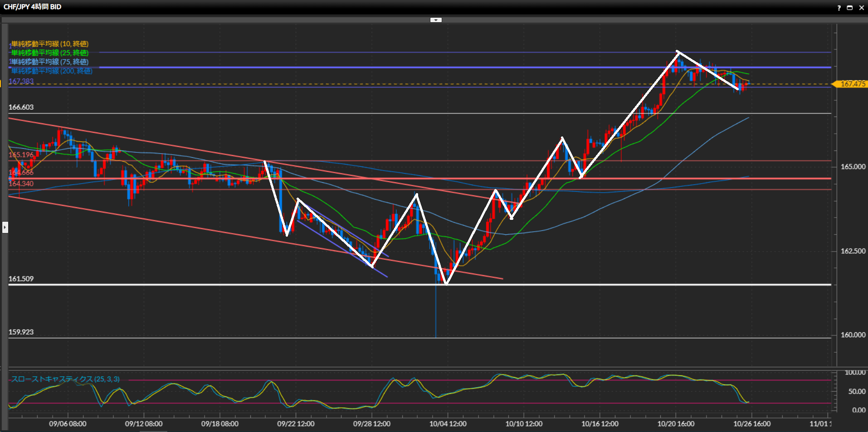The image size is (868, 432).
Task: Select the SMA (75, 終値) indicator label
Action: click(49, 62)
